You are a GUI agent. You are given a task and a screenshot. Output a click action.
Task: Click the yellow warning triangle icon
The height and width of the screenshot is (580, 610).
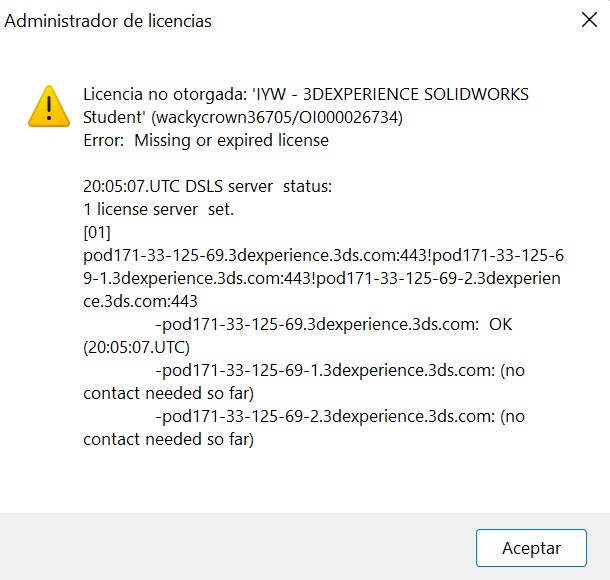[x=48, y=106]
